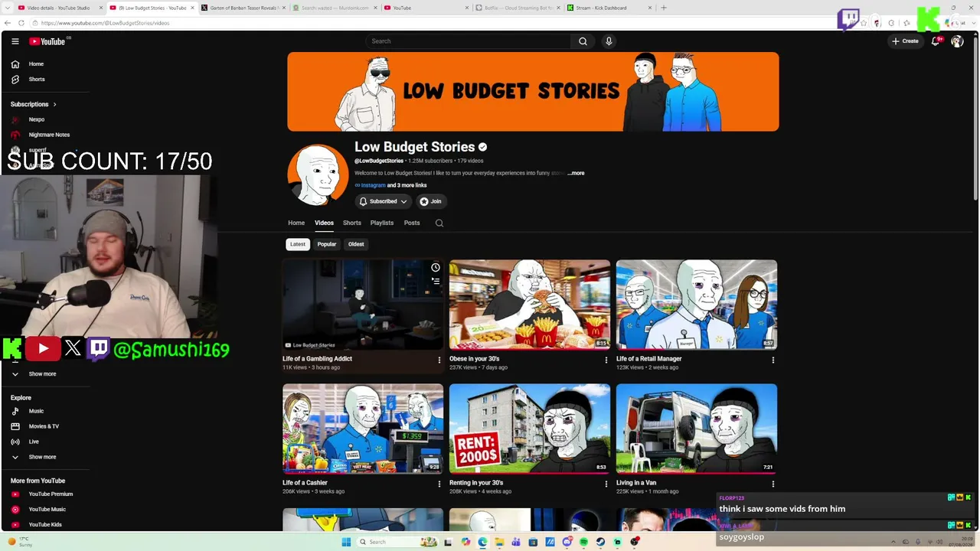980x551 pixels.
Task: Click the browser address bar URL
Action: (106, 23)
